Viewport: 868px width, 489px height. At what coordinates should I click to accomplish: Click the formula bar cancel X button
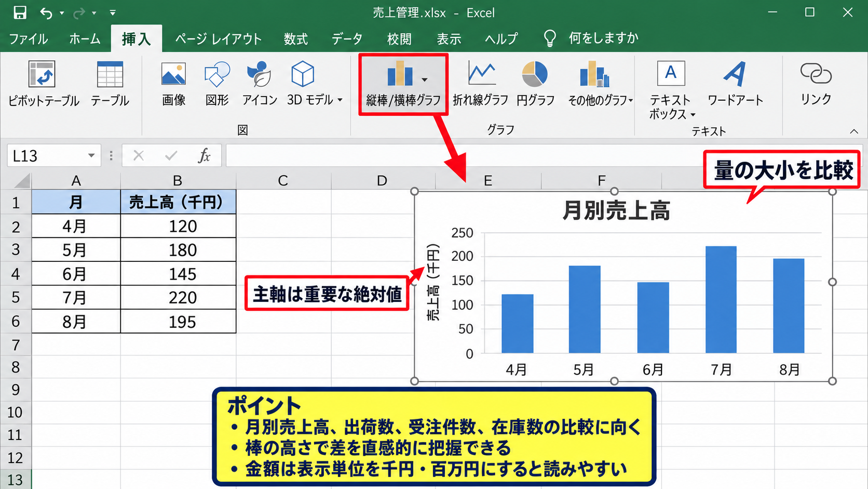139,155
